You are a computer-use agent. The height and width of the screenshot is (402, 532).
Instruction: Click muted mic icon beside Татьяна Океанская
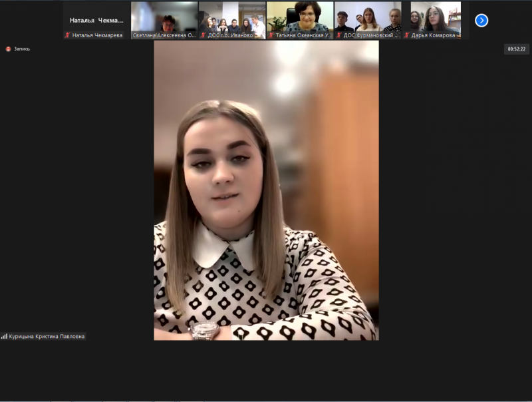pos(271,35)
